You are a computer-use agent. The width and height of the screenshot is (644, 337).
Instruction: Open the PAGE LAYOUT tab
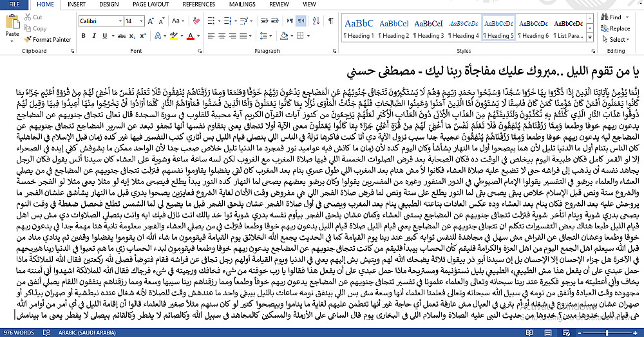[x=151, y=5]
